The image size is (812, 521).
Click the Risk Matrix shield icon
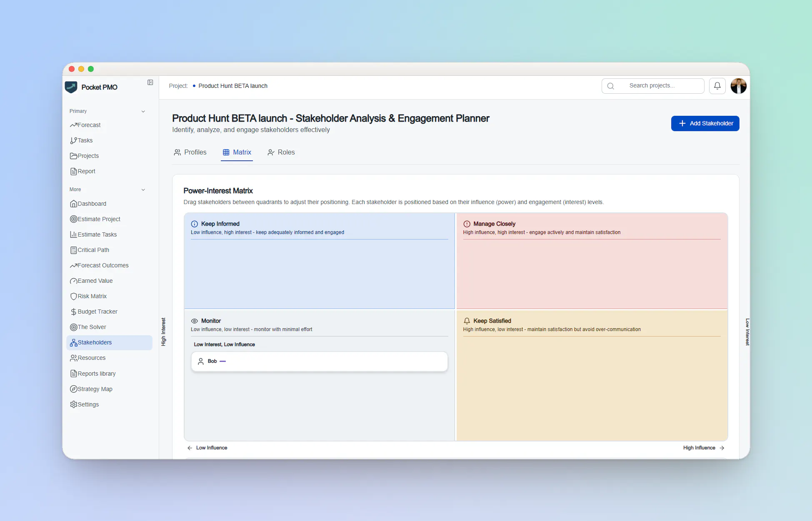pyautogui.click(x=73, y=296)
